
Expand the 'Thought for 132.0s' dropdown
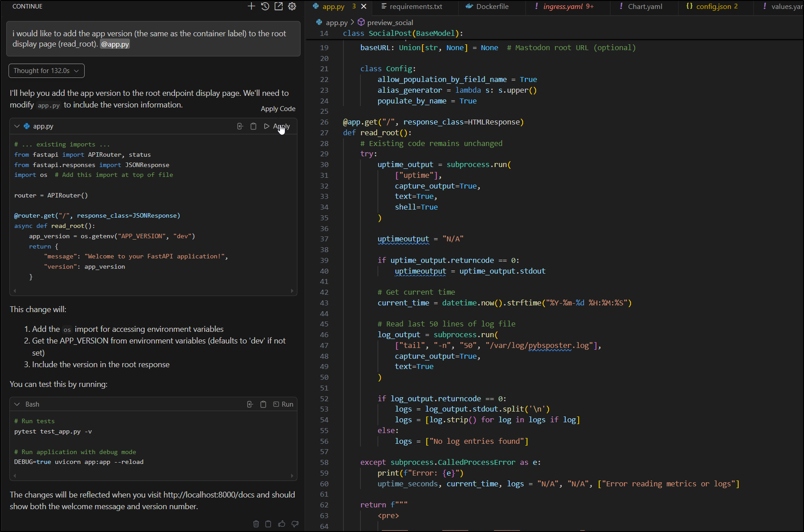coord(46,71)
